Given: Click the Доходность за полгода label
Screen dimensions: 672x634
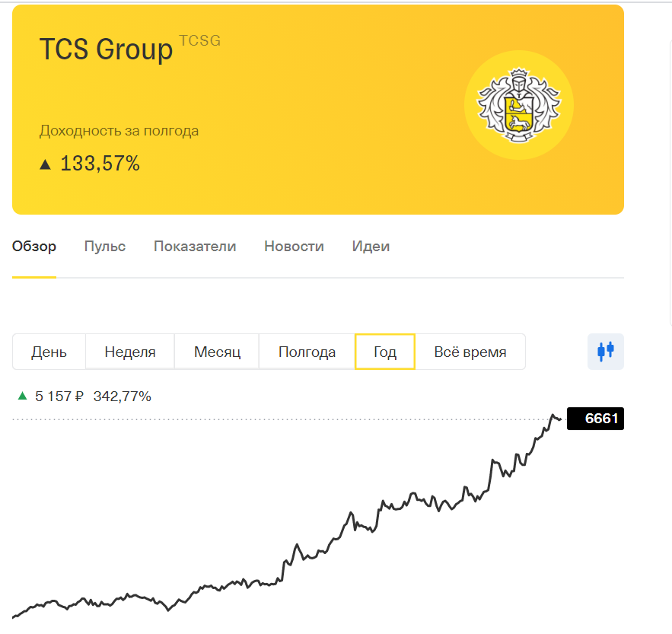Looking at the screenshot, I should (119, 131).
